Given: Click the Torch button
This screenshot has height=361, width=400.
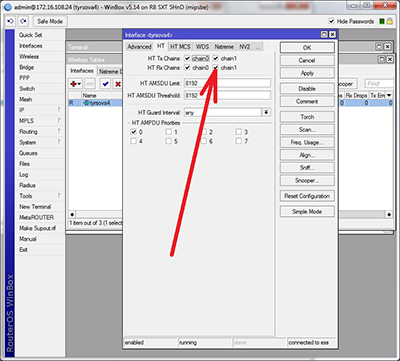Looking at the screenshot, I should point(307,117).
